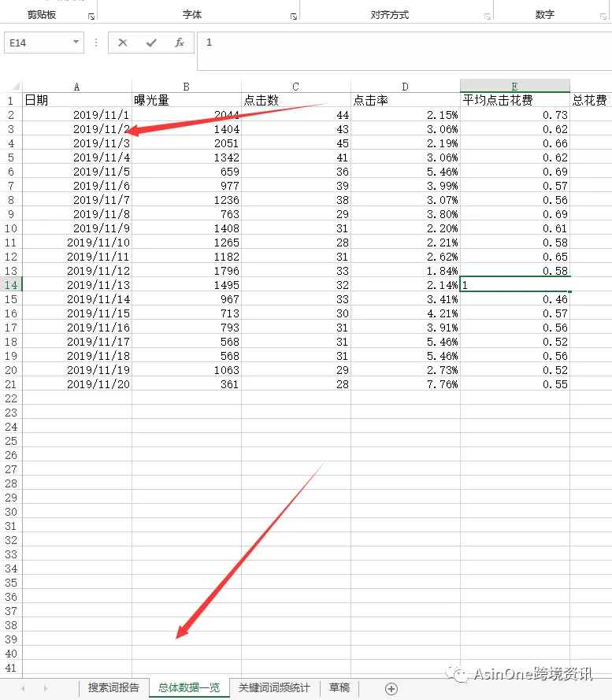This screenshot has height=700, width=612.
Task: Add a new sheet with plus icon
Action: click(391, 689)
